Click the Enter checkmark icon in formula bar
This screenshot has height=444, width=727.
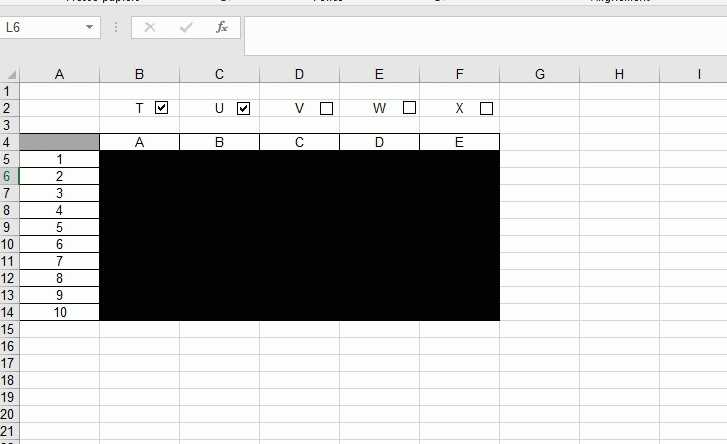(x=186, y=27)
